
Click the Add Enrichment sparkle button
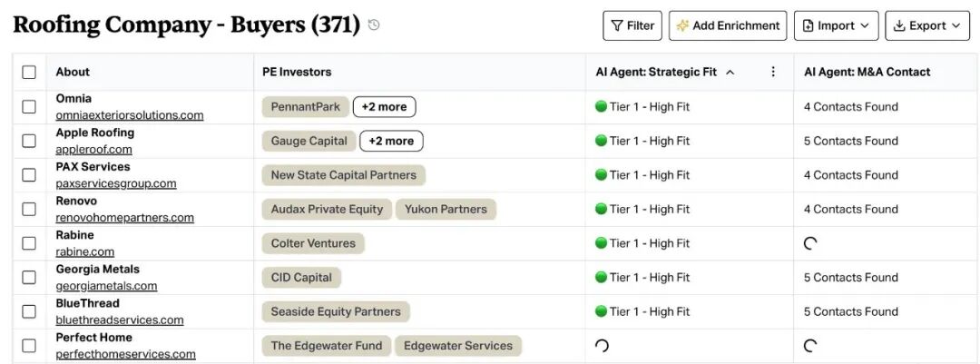click(728, 25)
